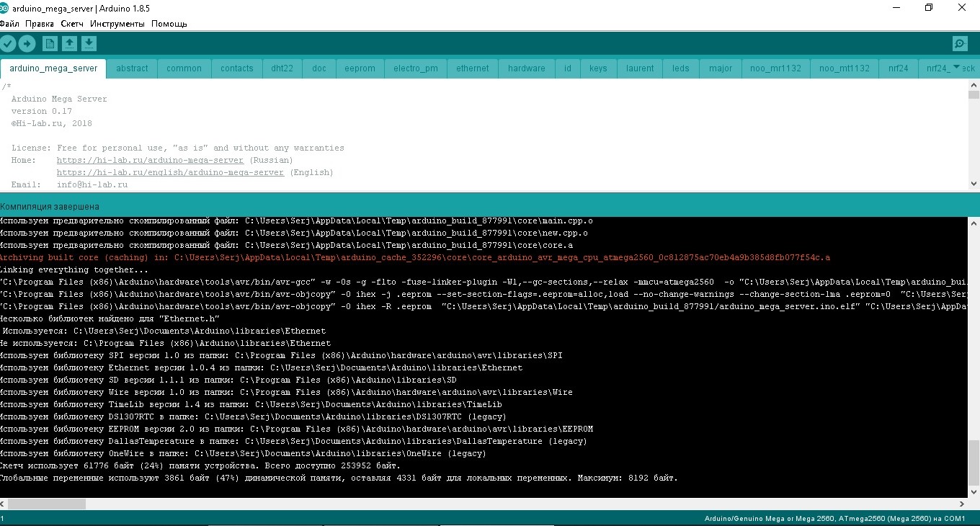This screenshot has height=526, width=980.
Task: Click the 'Несколько библиотек найдено для "Ethernet.h"' line
Action: click(110, 318)
